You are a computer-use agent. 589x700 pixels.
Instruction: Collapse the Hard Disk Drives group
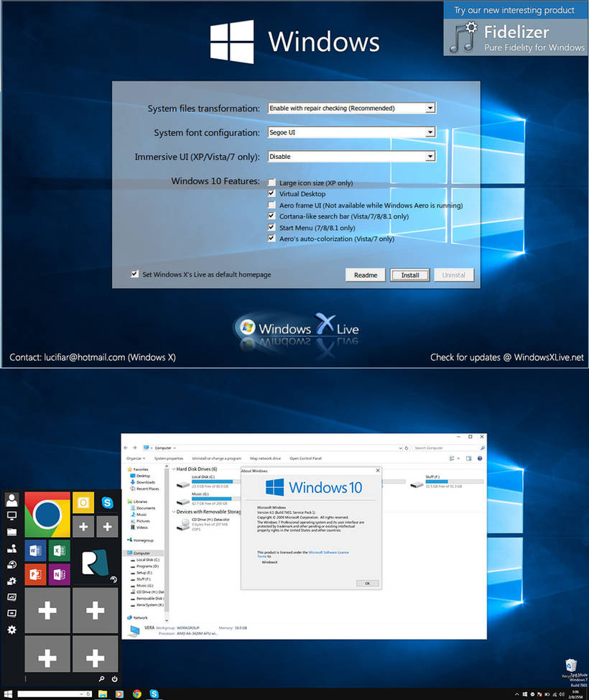tap(174, 469)
